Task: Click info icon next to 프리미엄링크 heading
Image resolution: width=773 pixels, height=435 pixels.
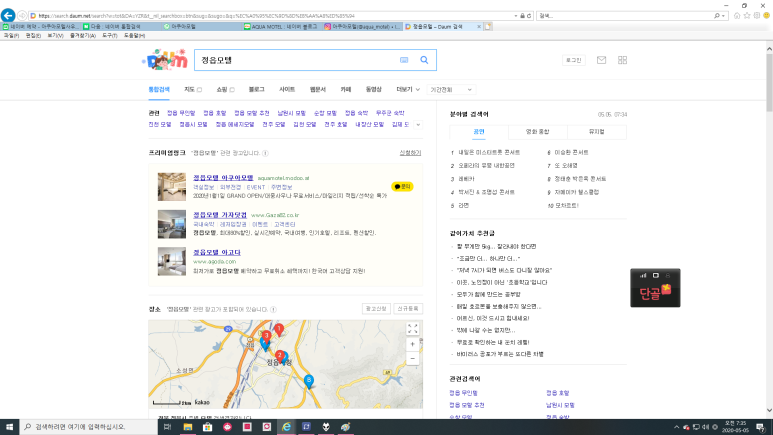Action: point(265,153)
